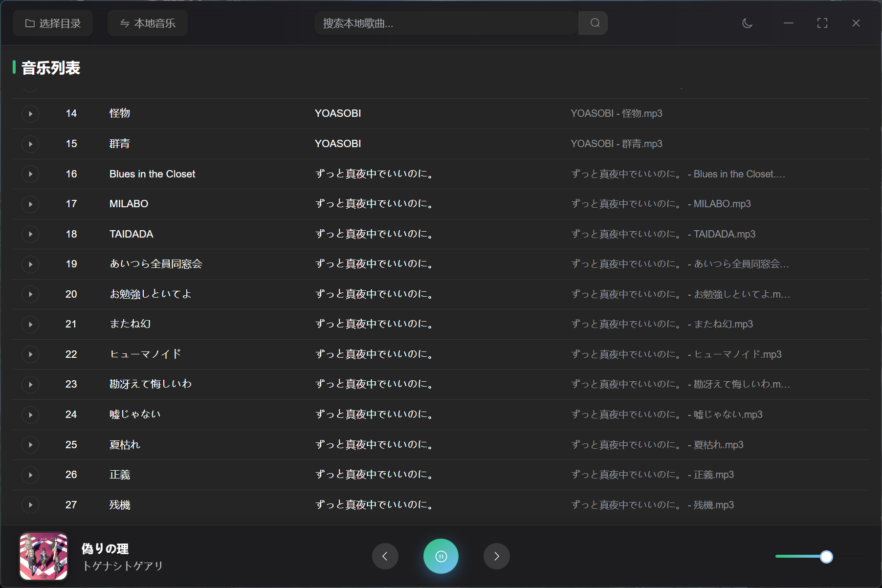Image resolution: width=882 pixels, height=588 pixels.
Task: Switch to 本地音乐 mode
Action: 148,23
